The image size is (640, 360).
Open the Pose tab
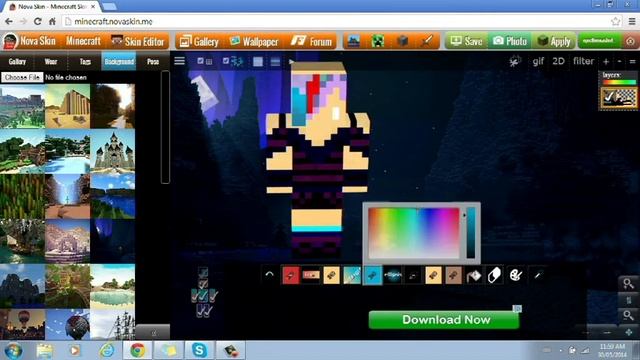(x=153, y=62)
